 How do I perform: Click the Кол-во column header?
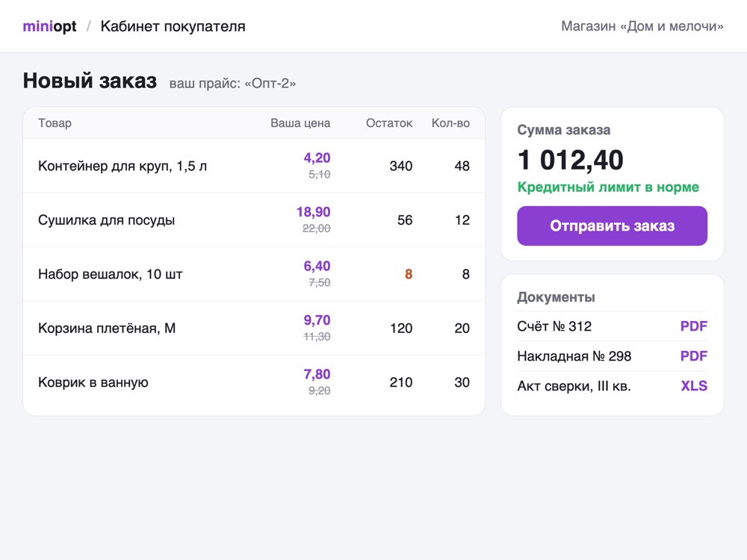[x=450, y=123]
